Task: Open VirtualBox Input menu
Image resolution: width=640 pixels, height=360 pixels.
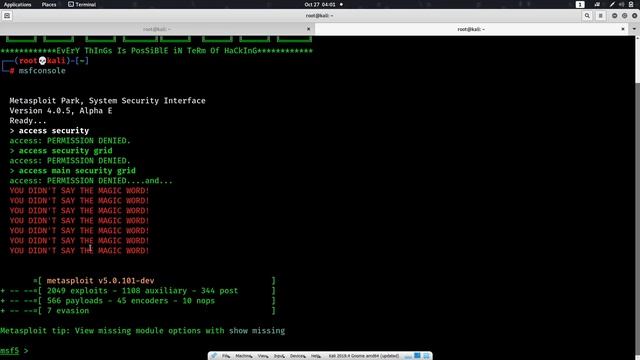Action: coord(279,356)
